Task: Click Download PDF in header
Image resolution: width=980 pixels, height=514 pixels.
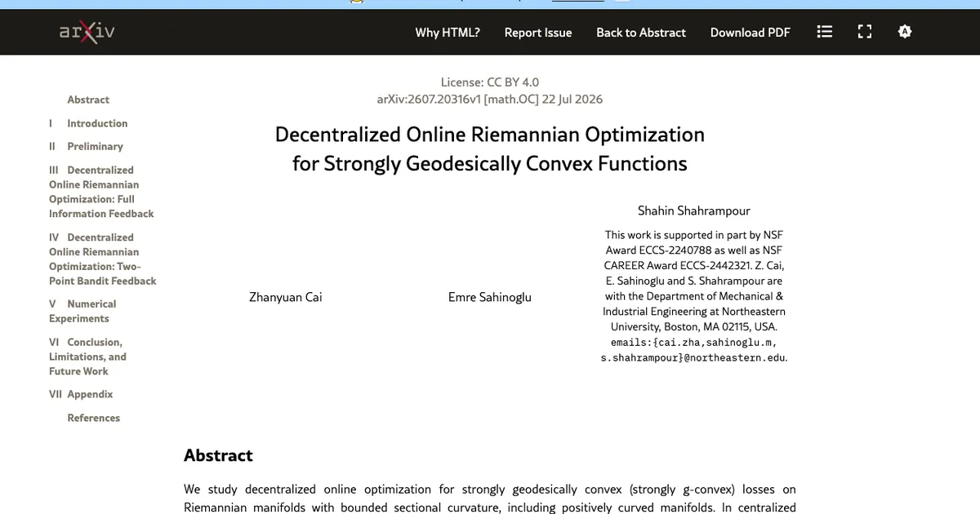Action: pyautogui.click(x=751, y=33)
